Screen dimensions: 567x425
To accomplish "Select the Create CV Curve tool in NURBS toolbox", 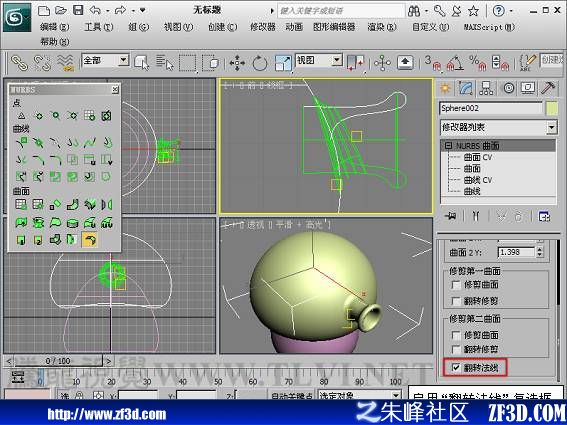I will pyautogui.click(x=21, y=142).
